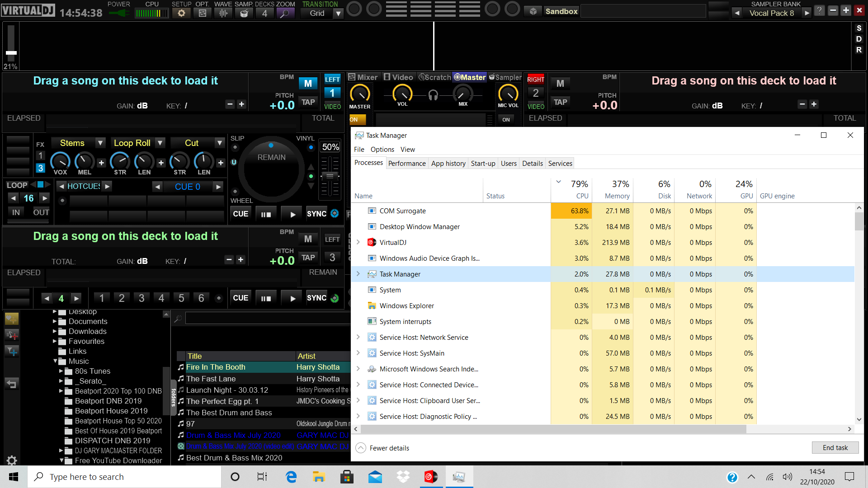868x488 pixels.
Task: Click the browser search magnifier icon
Action: coord(178,319)
